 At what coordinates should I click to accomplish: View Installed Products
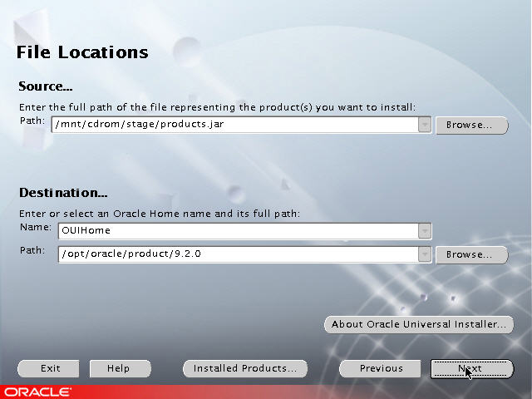click(x=245, y=368)
